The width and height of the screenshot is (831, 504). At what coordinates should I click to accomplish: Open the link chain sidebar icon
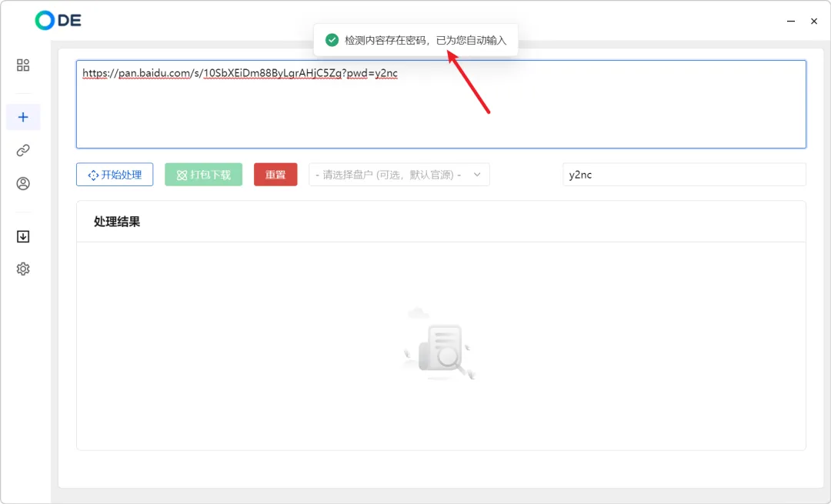point(23,151)
